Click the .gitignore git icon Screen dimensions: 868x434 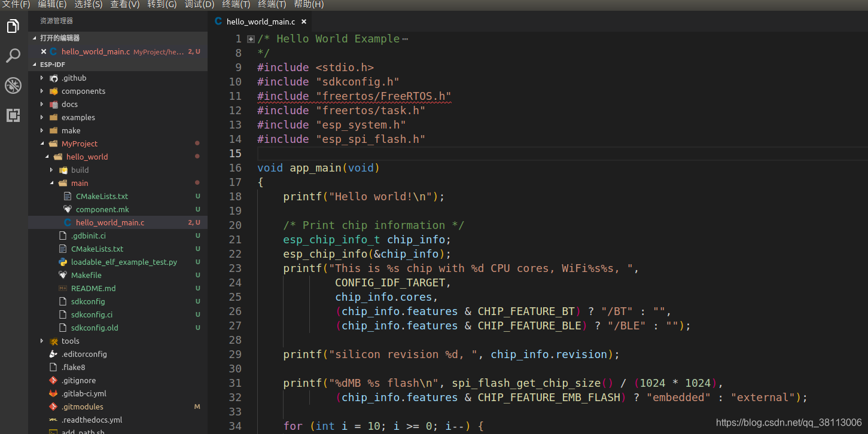(53, 381)
